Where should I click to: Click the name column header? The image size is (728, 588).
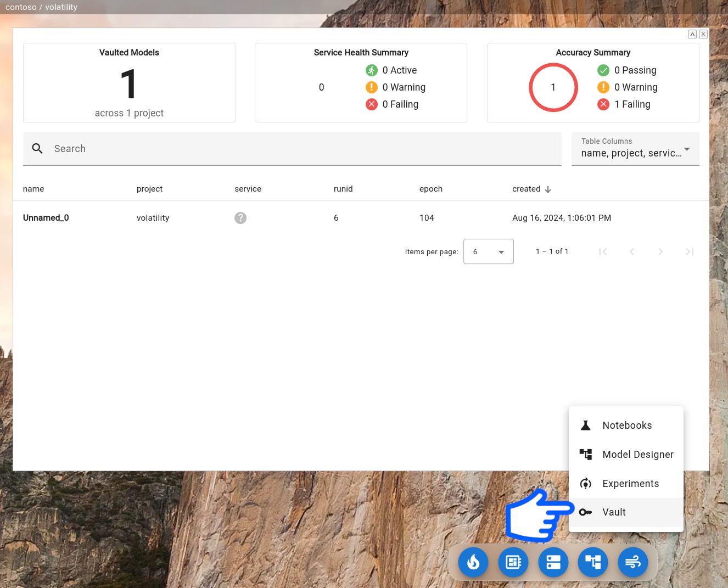click(x=33, y=189)
